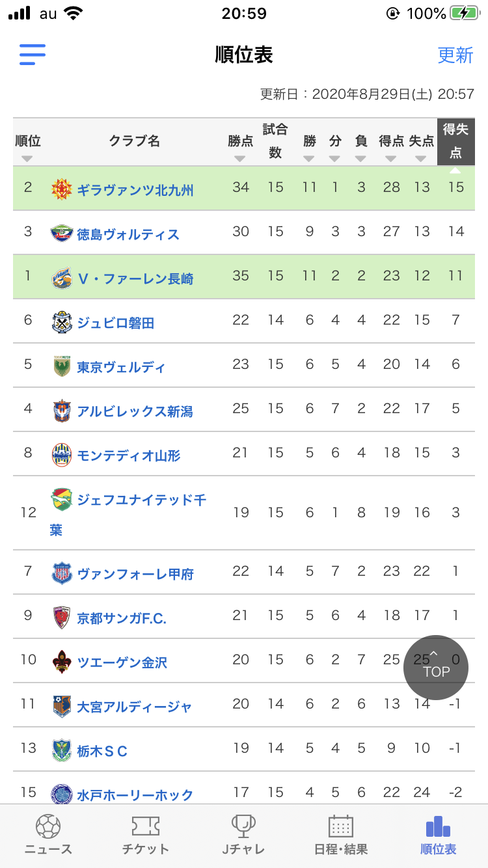
Task: Tap the Kyoto Sanga F.C. crest
Action: click(x=61, y=617)
